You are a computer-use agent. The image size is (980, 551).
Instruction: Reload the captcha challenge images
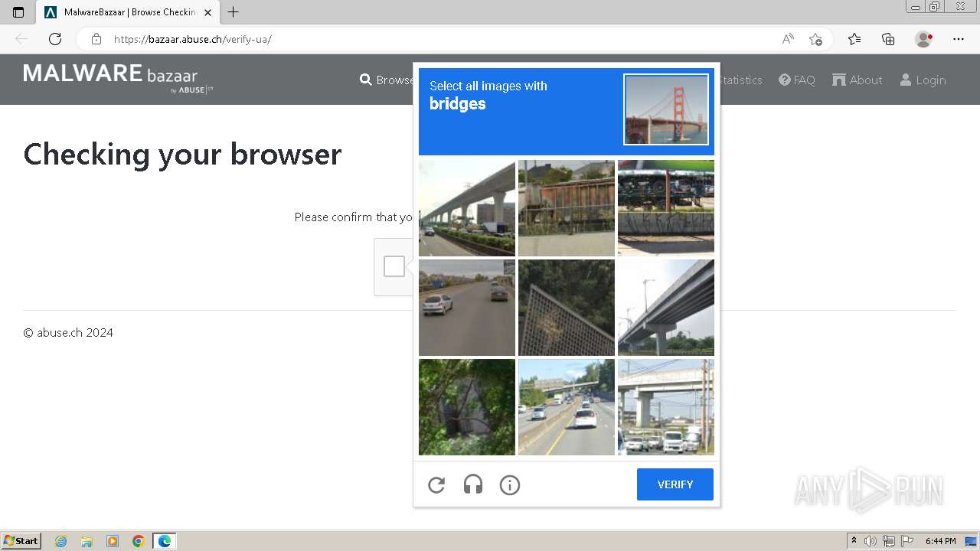[436, 484]
